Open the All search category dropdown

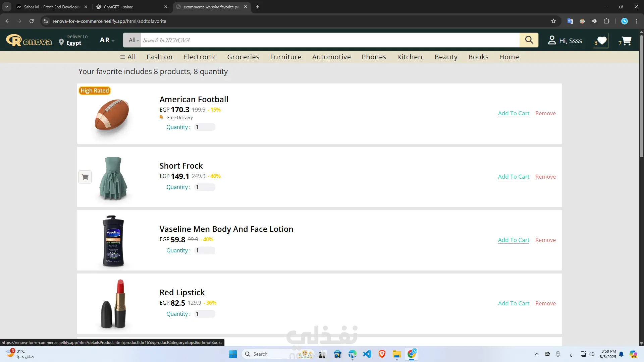133,40
